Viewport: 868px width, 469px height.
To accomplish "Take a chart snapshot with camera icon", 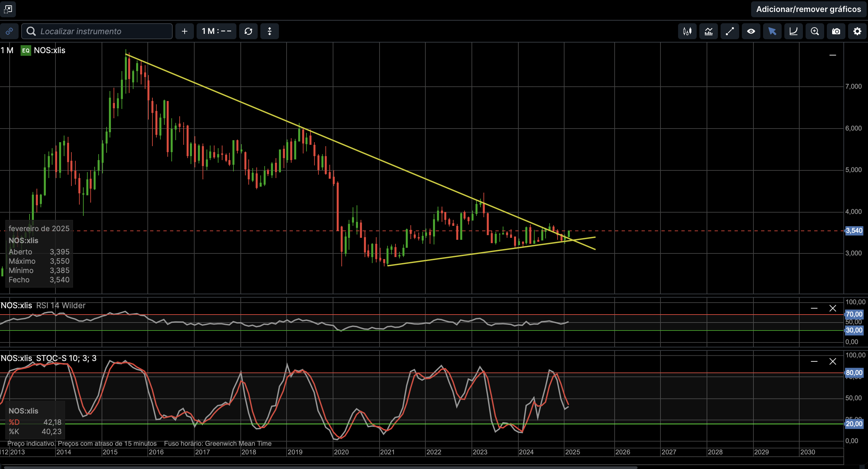I will [836, 31].
